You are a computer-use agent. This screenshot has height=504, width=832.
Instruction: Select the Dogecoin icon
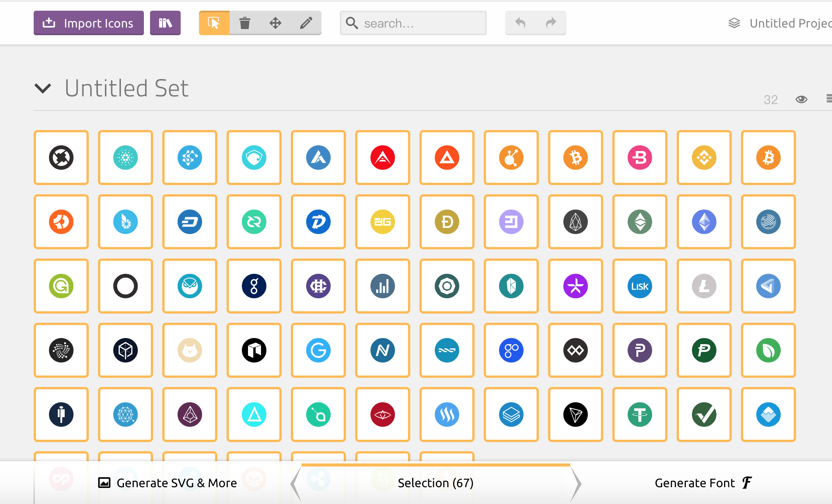447,222
